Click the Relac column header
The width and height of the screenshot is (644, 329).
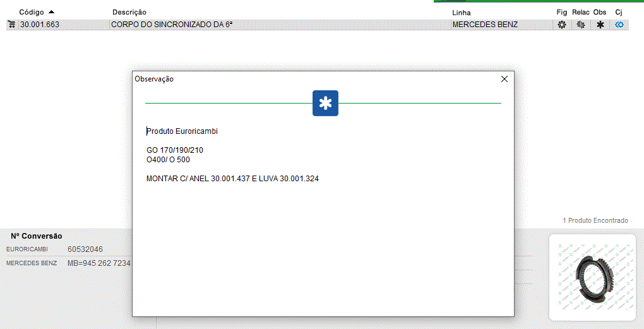tap(580, 12)
